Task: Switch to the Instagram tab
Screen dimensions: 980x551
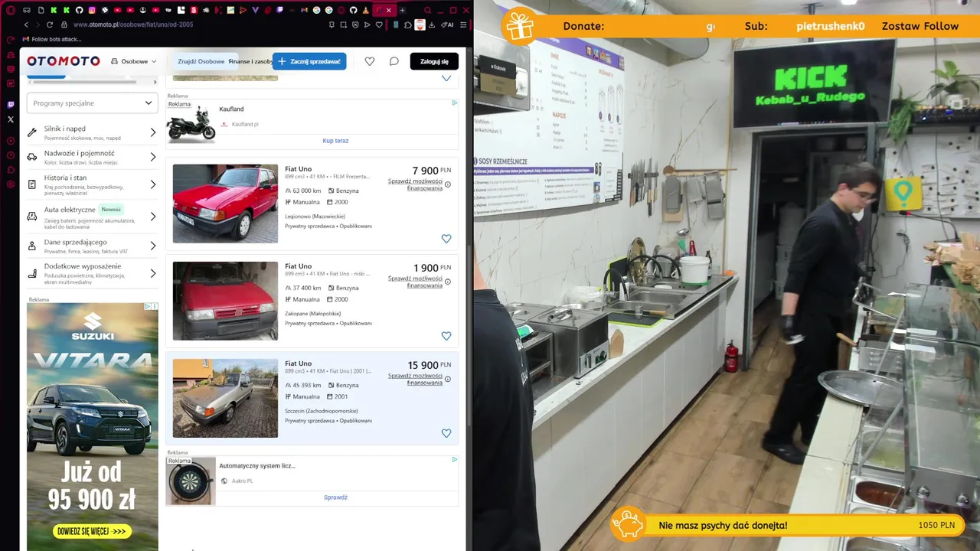Action: tap(92, 11)
